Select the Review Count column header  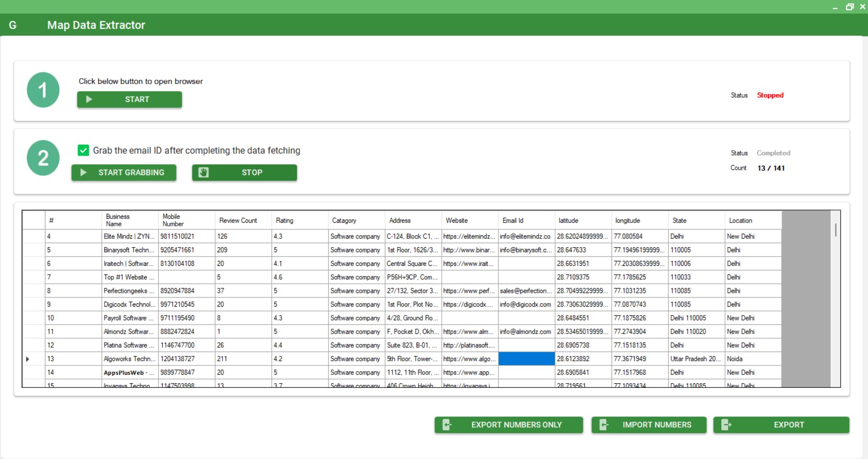coord(243,220)
